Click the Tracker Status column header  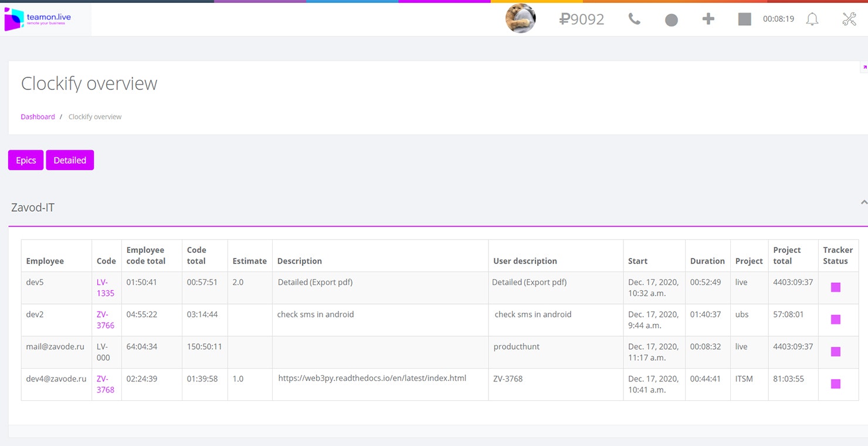click(838, 255)
